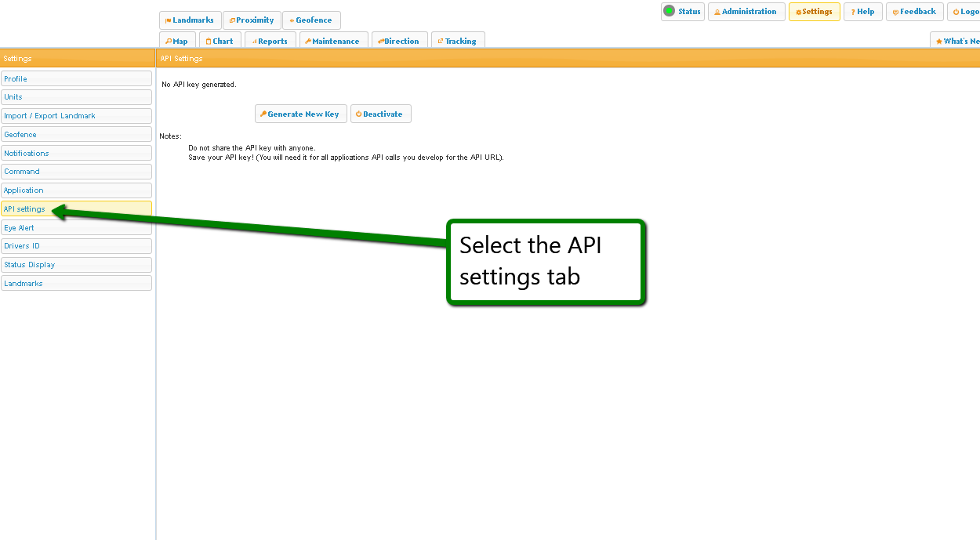Select Profile in the Settings sidebar
This screenshot has height=540, width=980.
76,79
